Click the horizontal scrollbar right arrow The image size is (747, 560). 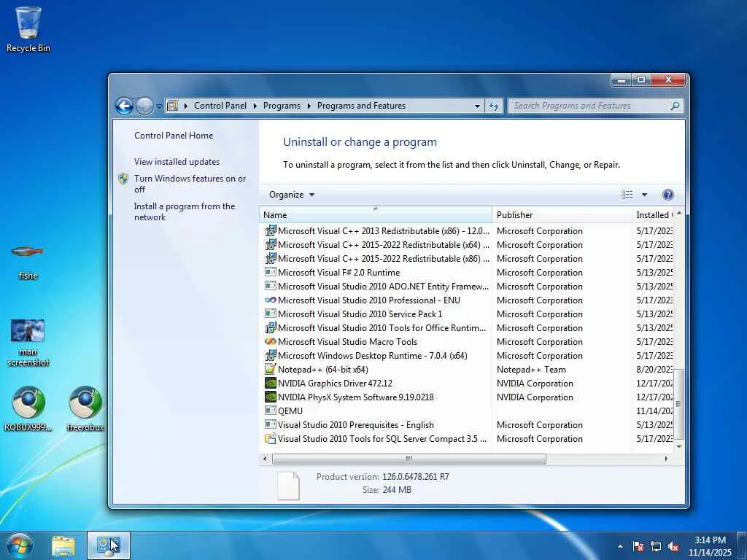(666, 459)
